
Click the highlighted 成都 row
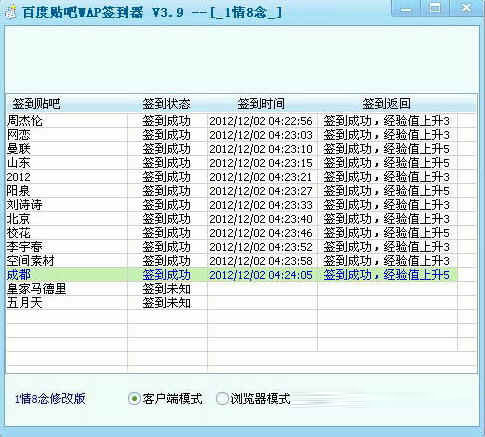232,275
